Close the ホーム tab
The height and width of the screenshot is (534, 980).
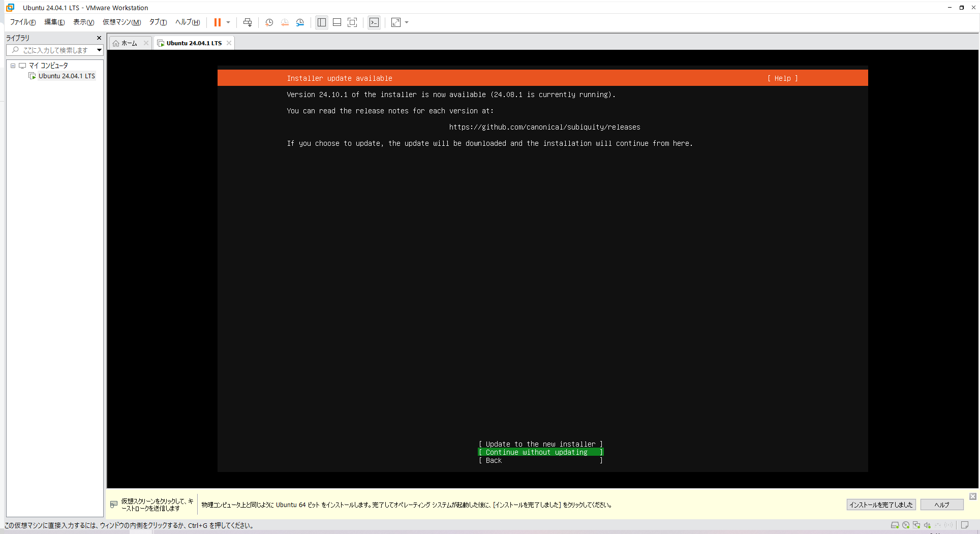point(146,43)
